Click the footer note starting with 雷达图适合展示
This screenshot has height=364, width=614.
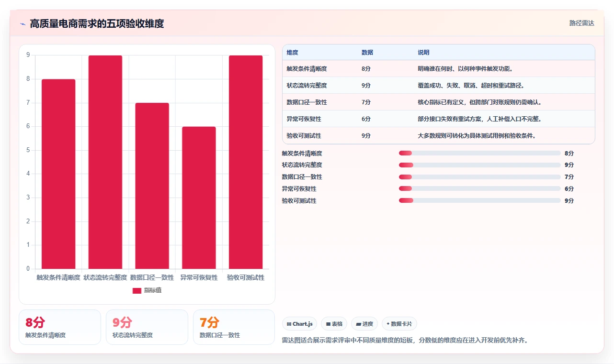pos(405,341)
